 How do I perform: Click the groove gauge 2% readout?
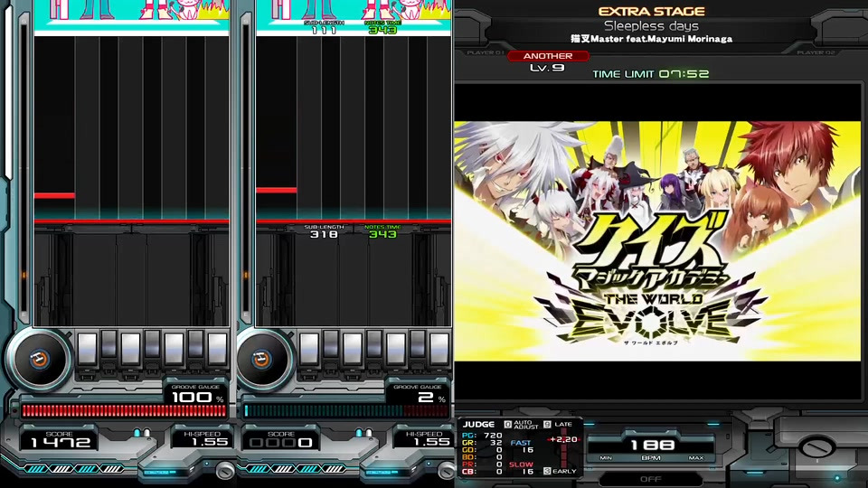click(x=432, y=398)
